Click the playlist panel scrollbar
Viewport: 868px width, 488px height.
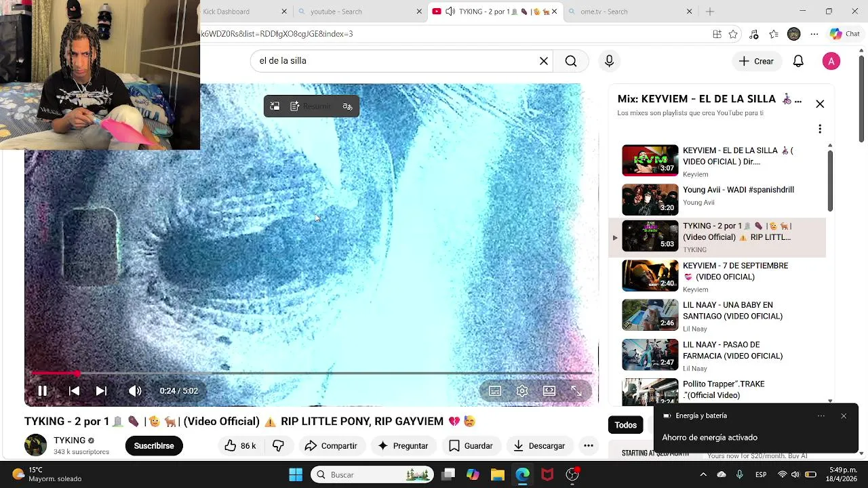(829, 181)
